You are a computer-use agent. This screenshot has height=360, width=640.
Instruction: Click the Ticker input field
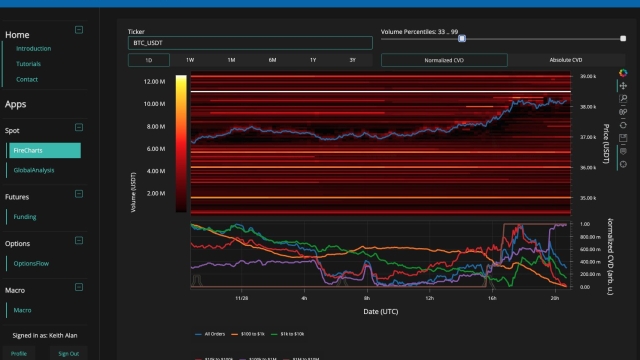(250, 43)
